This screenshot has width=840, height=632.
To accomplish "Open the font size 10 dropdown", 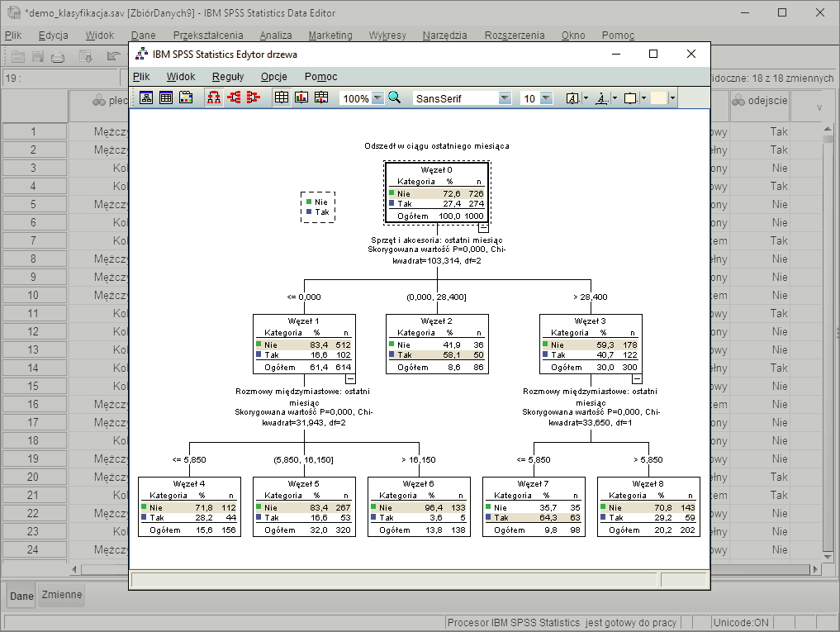I will coord(545,97).
